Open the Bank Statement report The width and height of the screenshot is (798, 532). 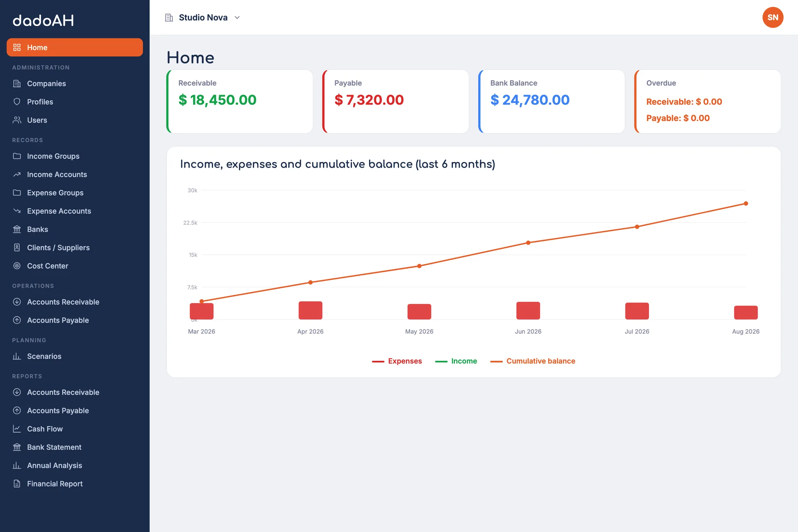pos(75,447)
